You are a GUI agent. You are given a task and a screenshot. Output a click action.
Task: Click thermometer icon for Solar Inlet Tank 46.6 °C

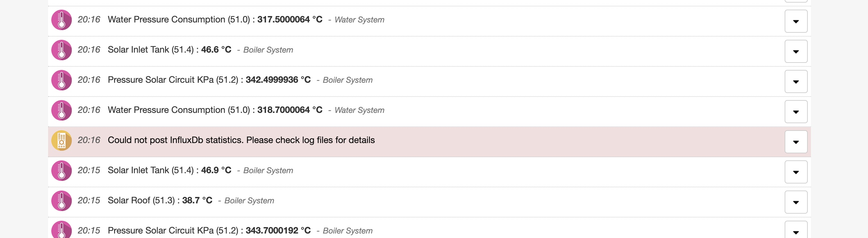pos(61,50)
